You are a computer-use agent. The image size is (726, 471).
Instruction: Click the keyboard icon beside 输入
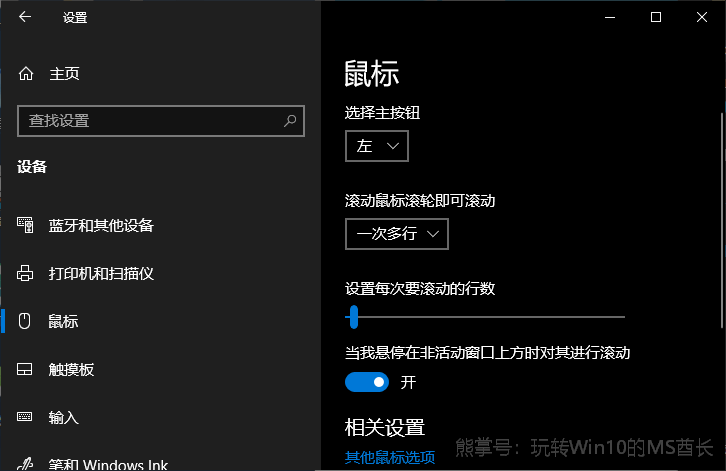[25, 417]
